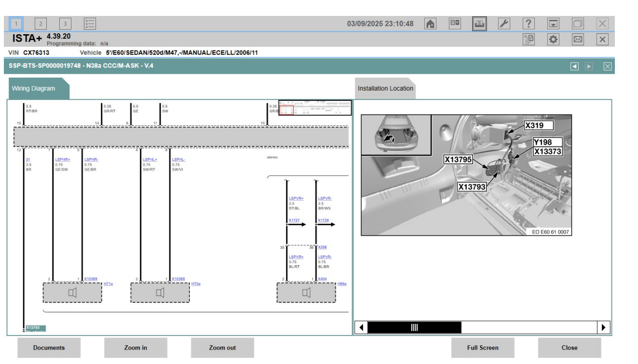Image resolution: width=638 pixels, height=364 pixels.
Task: Switch to numbered tab 2
Action: point(41,23)
